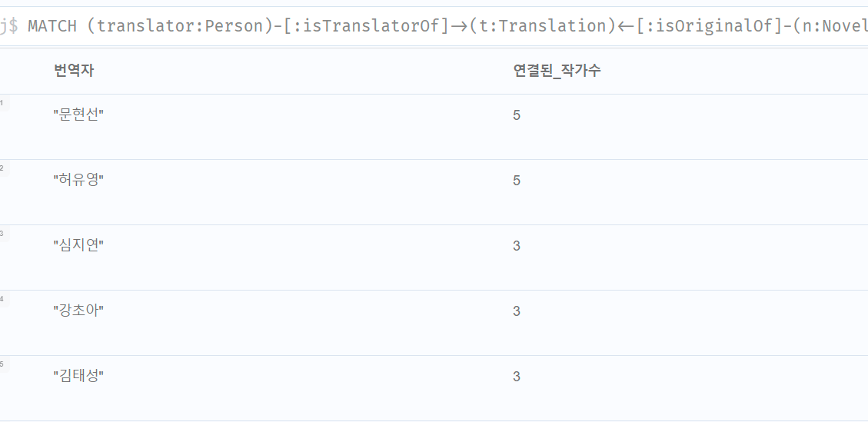
Task: Click row number 3 marker
Action: point(2,234)
